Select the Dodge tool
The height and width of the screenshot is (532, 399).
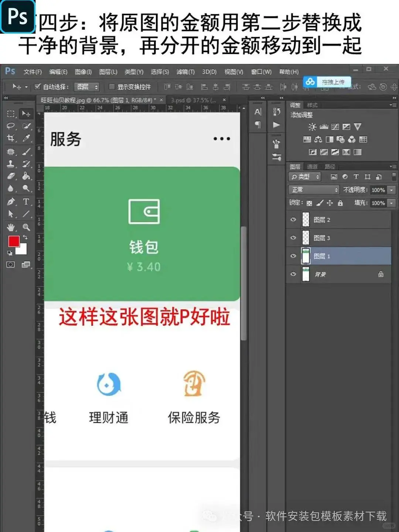pyautogui.click(x=26, y=188)
